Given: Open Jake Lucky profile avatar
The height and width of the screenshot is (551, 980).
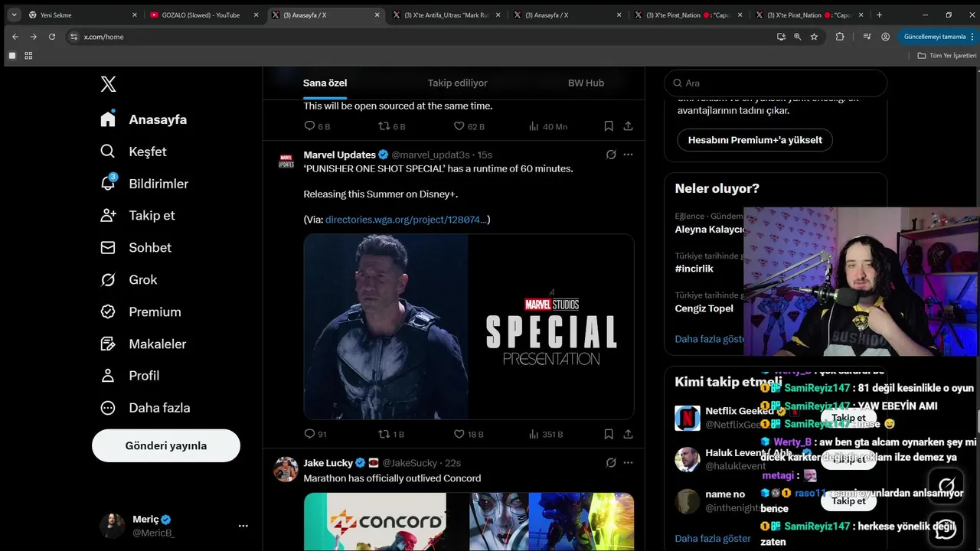Looking at the screenshot, I should pyautogui.click(x=286, y=469).
